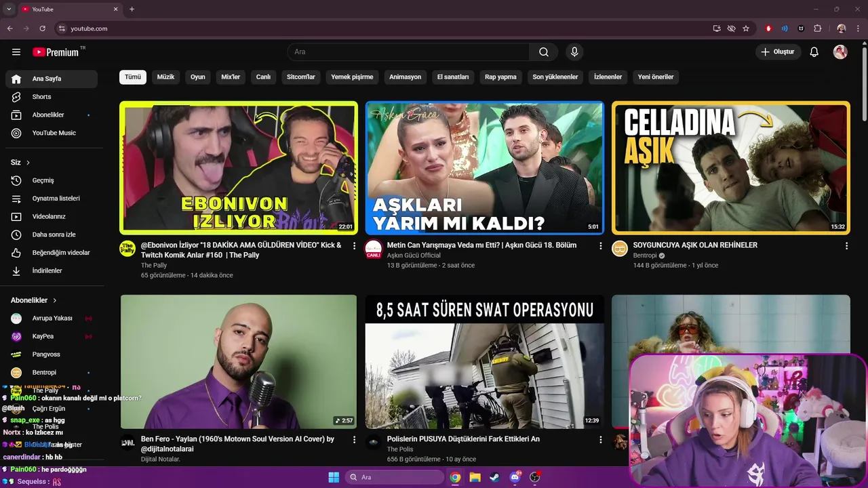Open more options for Metin Can video

(x=600, y=246)
